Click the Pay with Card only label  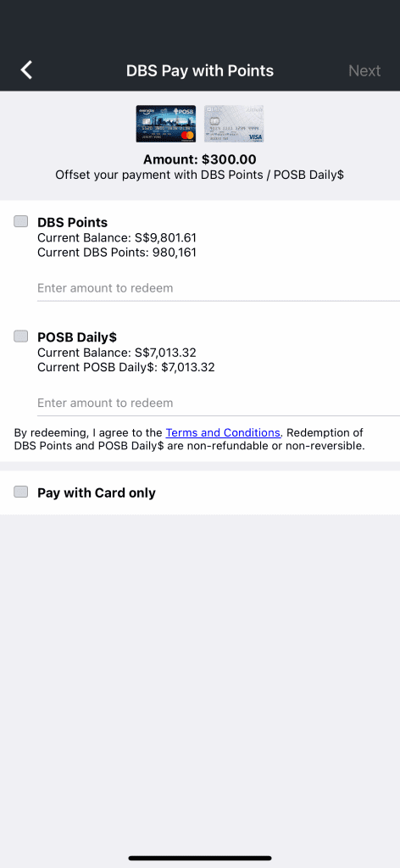tap(97, 492)
